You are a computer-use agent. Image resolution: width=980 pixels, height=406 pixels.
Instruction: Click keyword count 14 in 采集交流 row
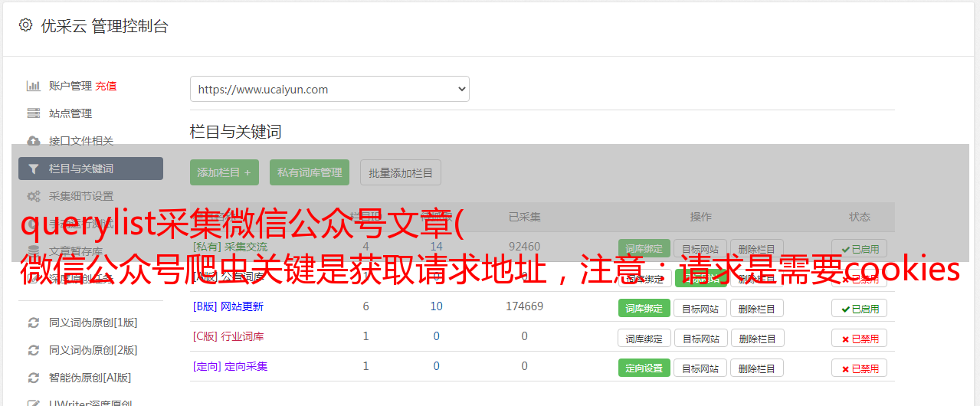[x=436, y=247]
